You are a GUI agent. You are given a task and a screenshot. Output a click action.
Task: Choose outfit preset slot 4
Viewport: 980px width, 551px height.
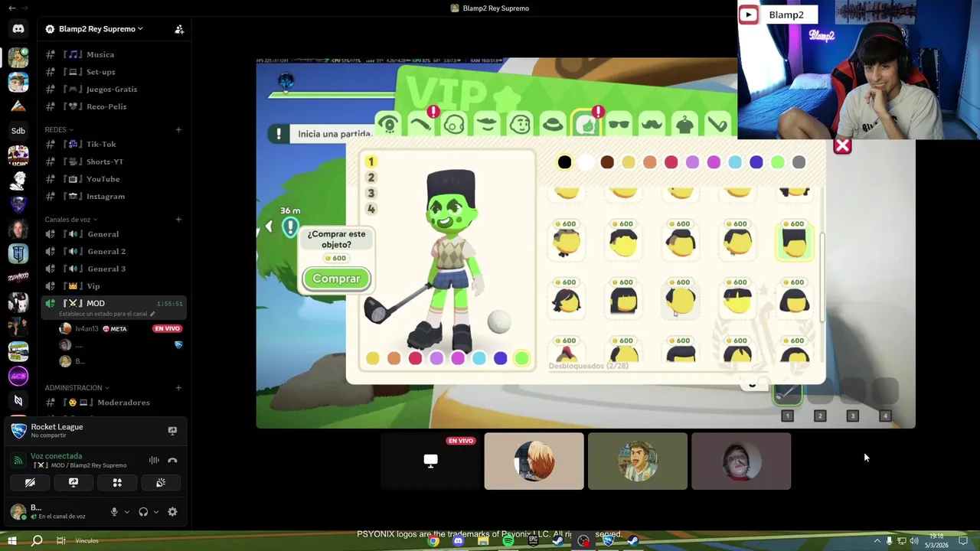click(371, 210)
